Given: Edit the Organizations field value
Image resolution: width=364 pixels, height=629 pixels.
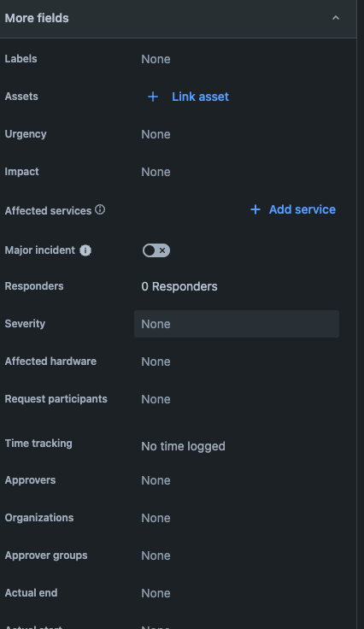Looking at the screenshot, I should click(156, 518).
